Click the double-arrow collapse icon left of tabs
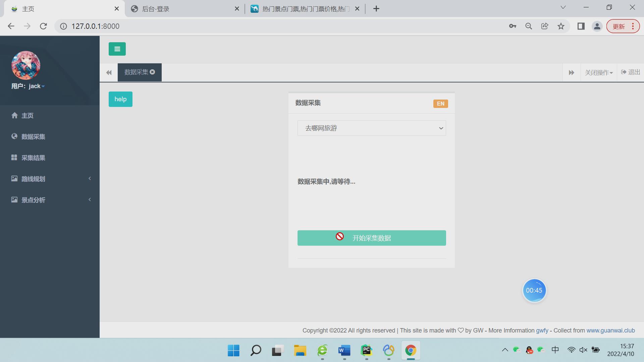The height and width of the screenshot is (362, 644). pos(108,72)
